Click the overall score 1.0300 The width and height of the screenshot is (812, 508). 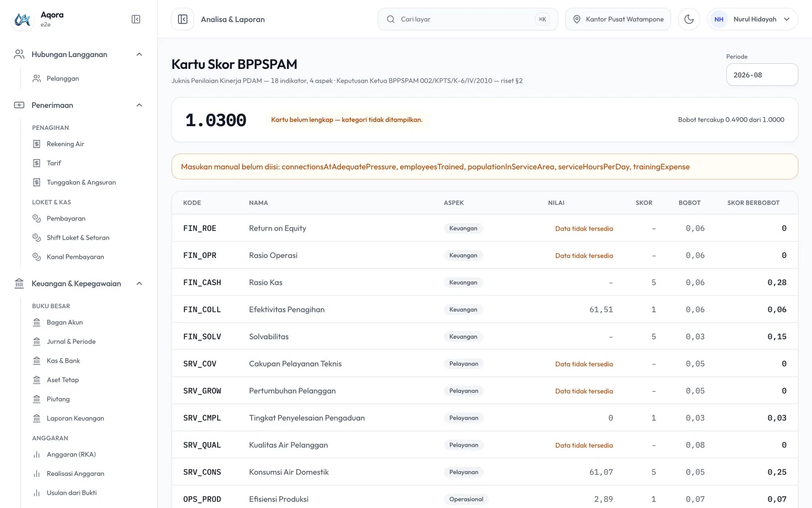[216, 120]
